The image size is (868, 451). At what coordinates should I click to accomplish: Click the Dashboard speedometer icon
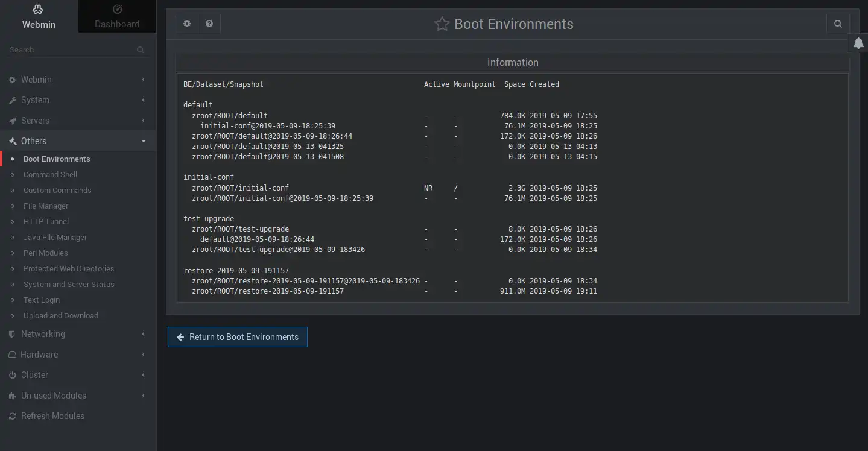coord(117,10)
